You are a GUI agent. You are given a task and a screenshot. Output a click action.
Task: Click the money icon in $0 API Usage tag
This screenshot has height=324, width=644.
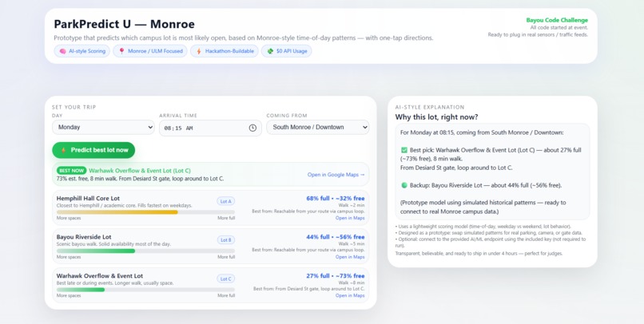pyautogui.click(x=270, y=51)
